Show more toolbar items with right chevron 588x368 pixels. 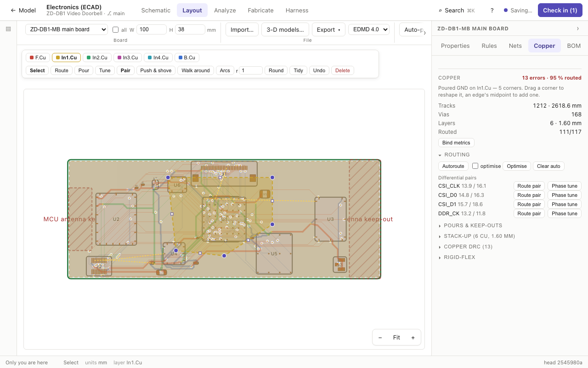424,33
